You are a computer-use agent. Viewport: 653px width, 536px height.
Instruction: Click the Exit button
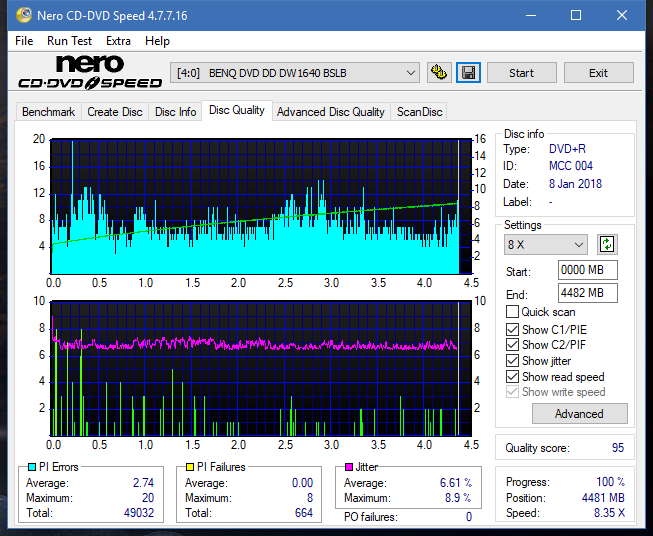pos(598,73)
